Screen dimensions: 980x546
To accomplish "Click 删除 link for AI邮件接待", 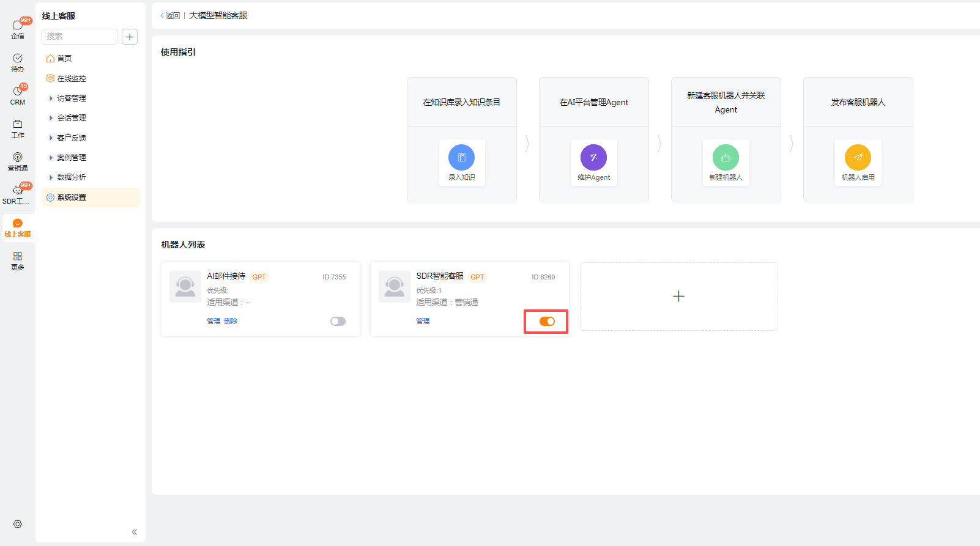I will (x=231, y=322).
